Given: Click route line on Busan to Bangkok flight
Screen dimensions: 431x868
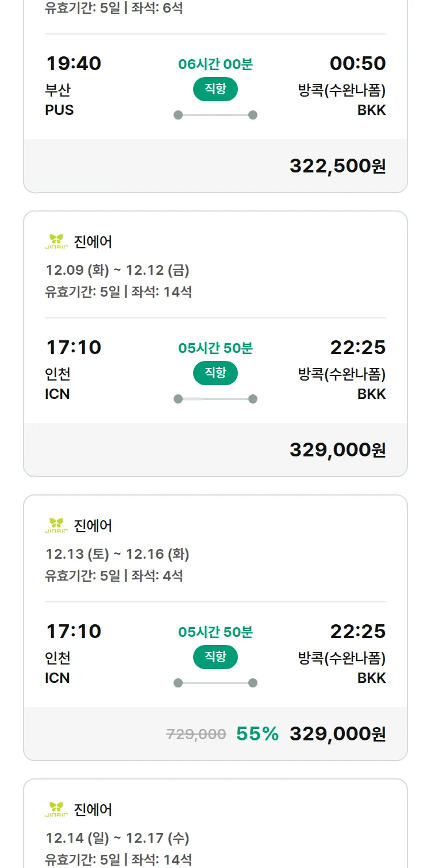Looking at the screenshot, I should 215,115.
